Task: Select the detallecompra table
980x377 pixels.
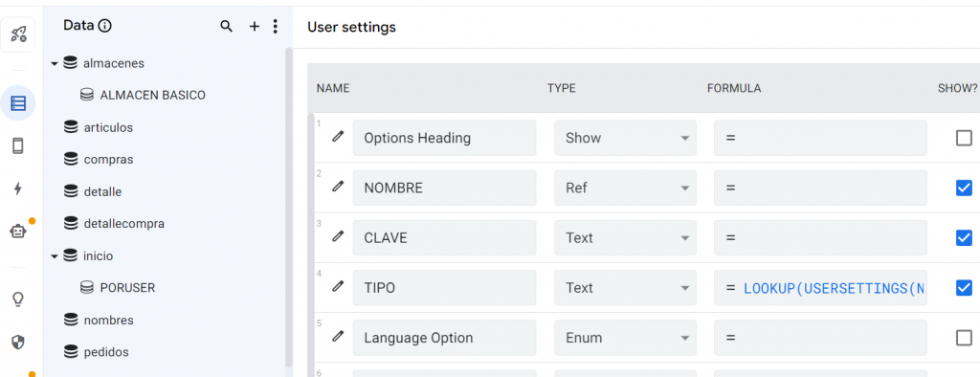Action: [x=123, y=223]
